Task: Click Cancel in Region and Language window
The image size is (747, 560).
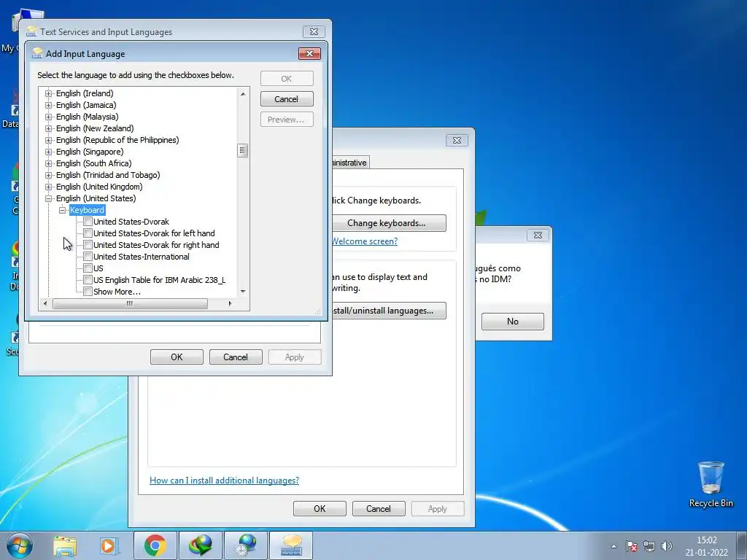Action: pos(379,508)
